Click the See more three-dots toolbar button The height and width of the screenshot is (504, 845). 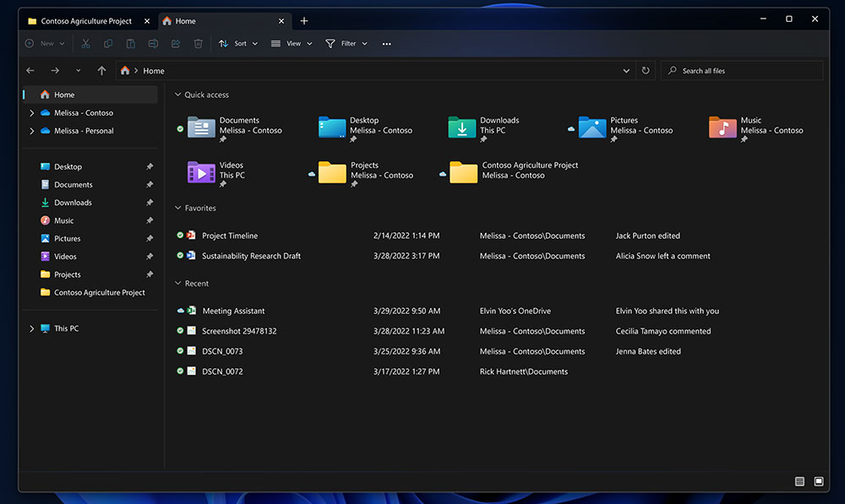(x=386, y=43)
